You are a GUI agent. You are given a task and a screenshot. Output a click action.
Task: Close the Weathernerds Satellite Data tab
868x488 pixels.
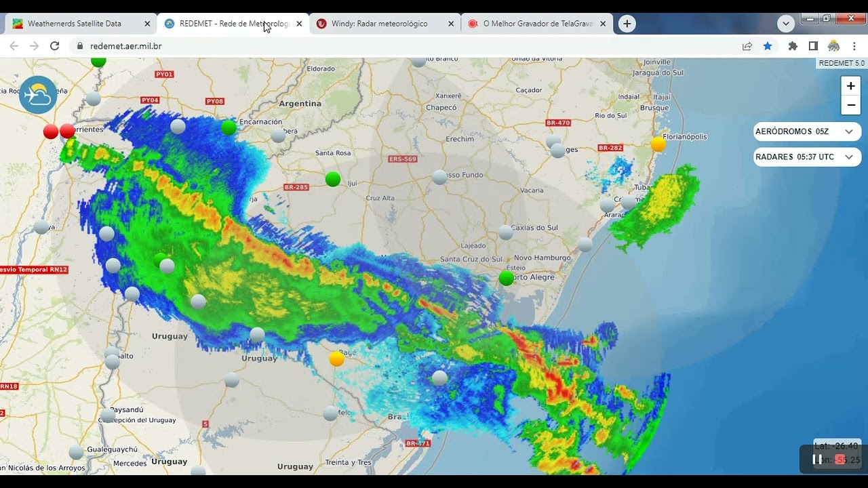(x=147, y=24)
